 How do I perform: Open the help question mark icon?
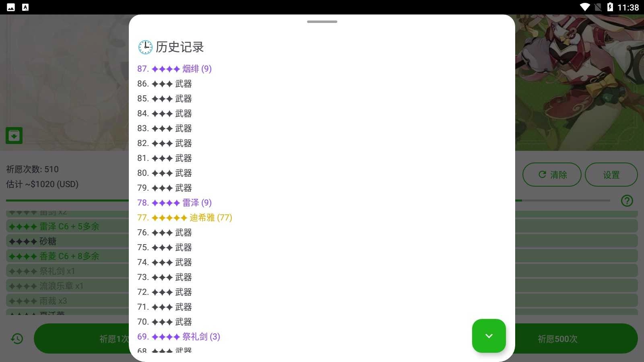[627, 201]
